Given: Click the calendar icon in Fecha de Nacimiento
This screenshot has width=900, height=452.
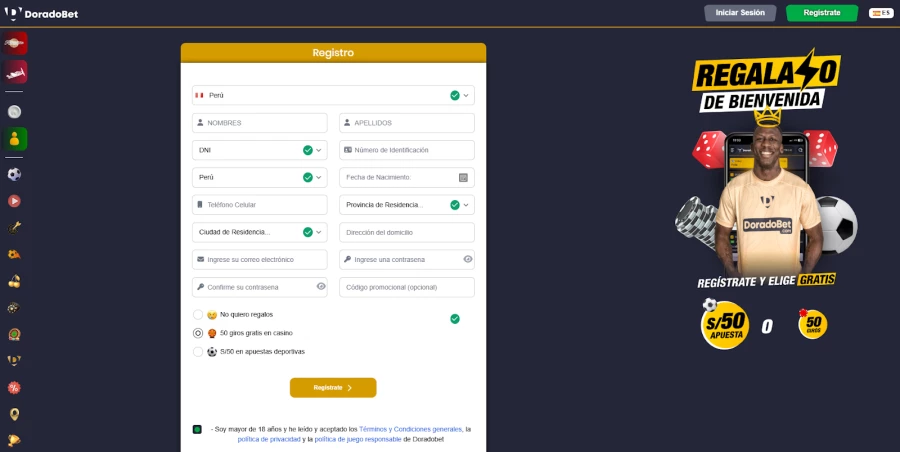Looking at the screenshot, I should pos(463,177).
